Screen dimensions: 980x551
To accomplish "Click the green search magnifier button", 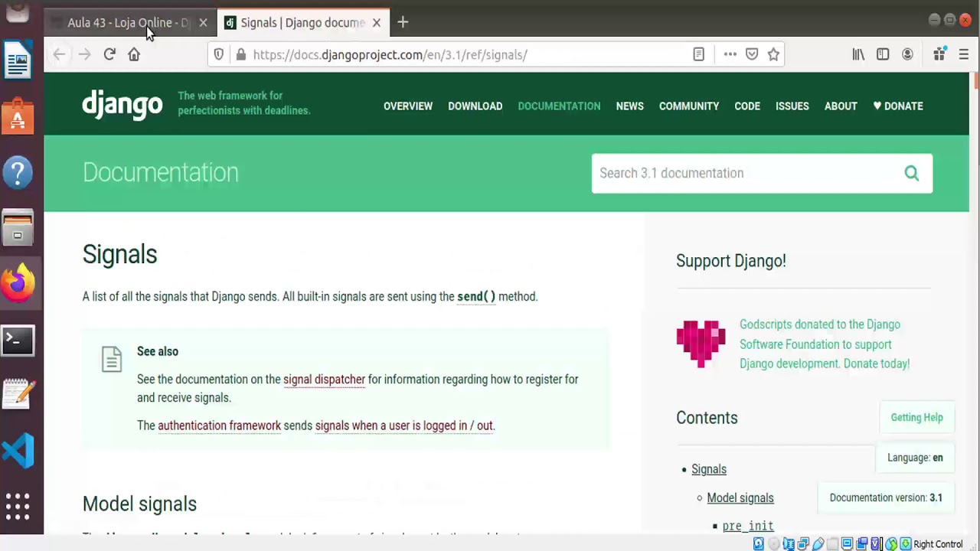I will coord(911,173).
